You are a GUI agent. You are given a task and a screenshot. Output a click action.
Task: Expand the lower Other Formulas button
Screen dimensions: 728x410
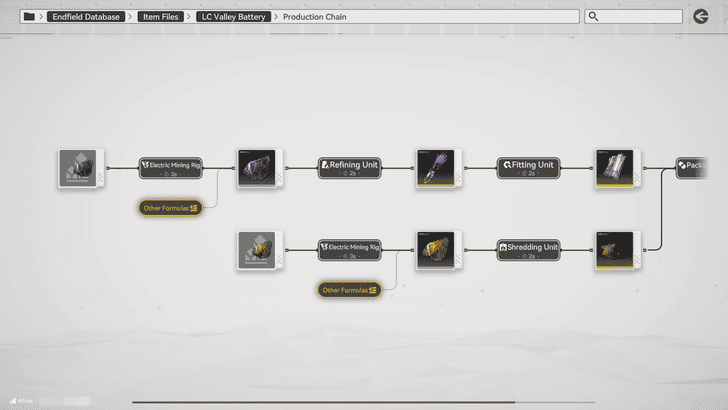click(350, 290)
